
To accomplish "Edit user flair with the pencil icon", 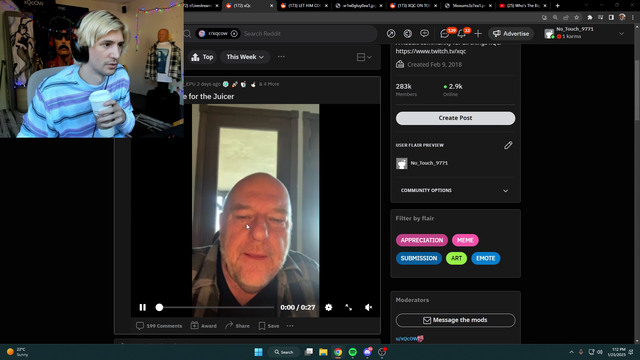I will point(508,145).
